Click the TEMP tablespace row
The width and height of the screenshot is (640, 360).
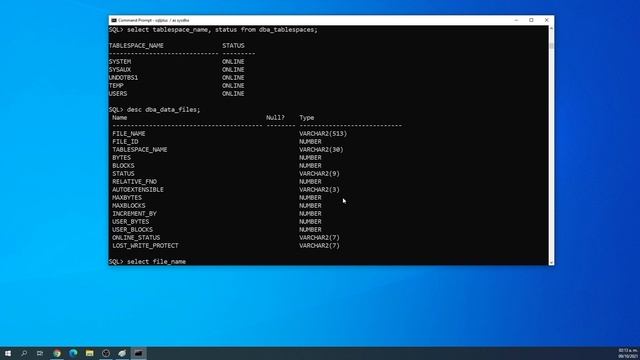click(x=116, y=86)
